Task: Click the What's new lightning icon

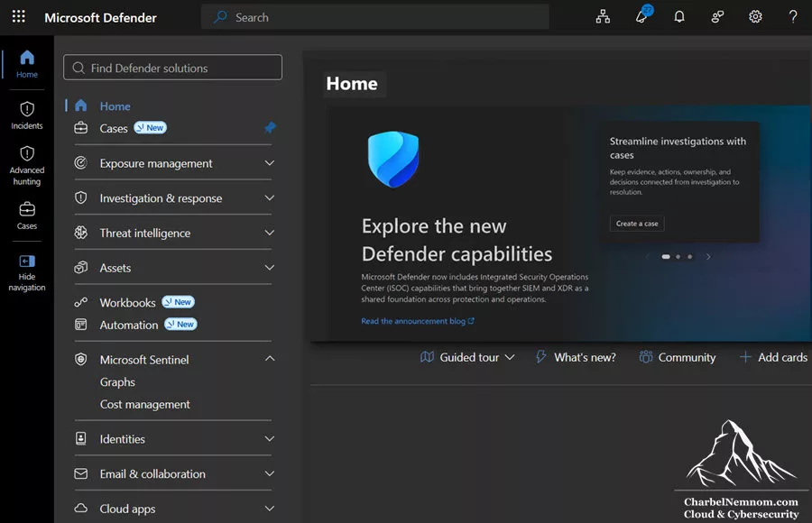Action: [540, 357]
